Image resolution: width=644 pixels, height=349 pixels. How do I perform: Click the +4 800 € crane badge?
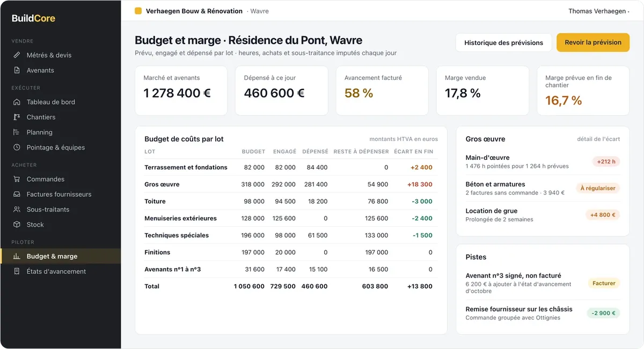tap(603, 215)
